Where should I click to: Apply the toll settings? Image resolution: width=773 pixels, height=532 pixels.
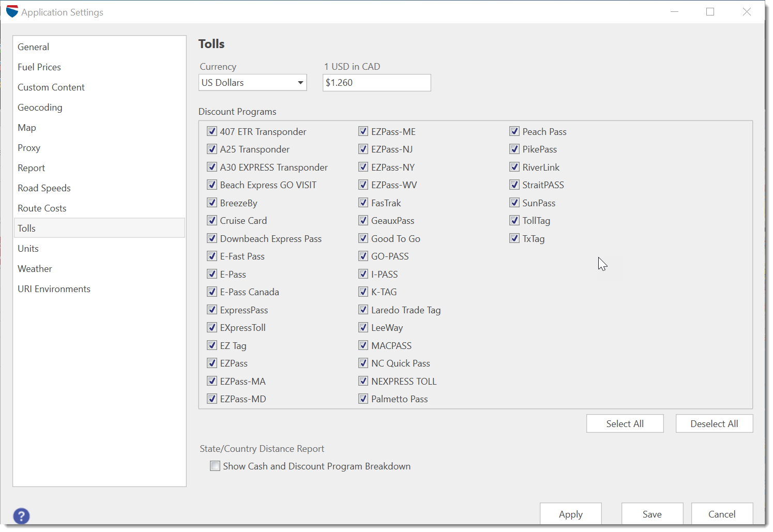[x=571, y=514]
